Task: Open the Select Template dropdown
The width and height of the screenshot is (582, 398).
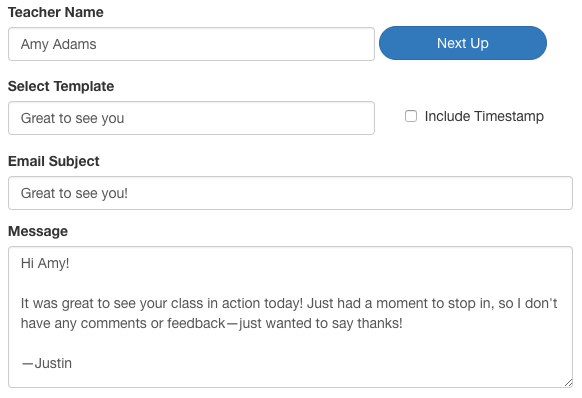Action: [191, 118]
